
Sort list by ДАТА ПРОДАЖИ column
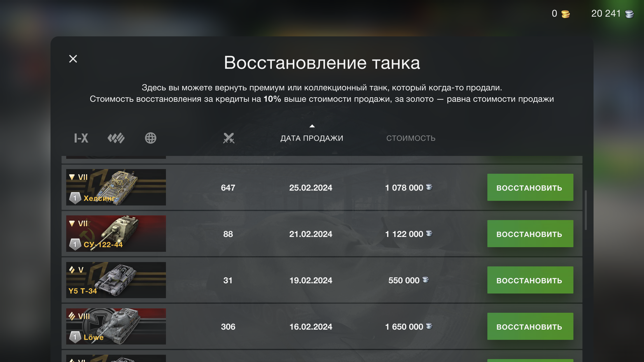point(312,138)
